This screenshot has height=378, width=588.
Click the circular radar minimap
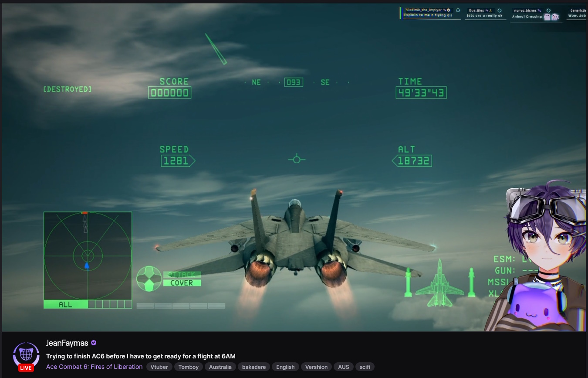coord(88,256)
